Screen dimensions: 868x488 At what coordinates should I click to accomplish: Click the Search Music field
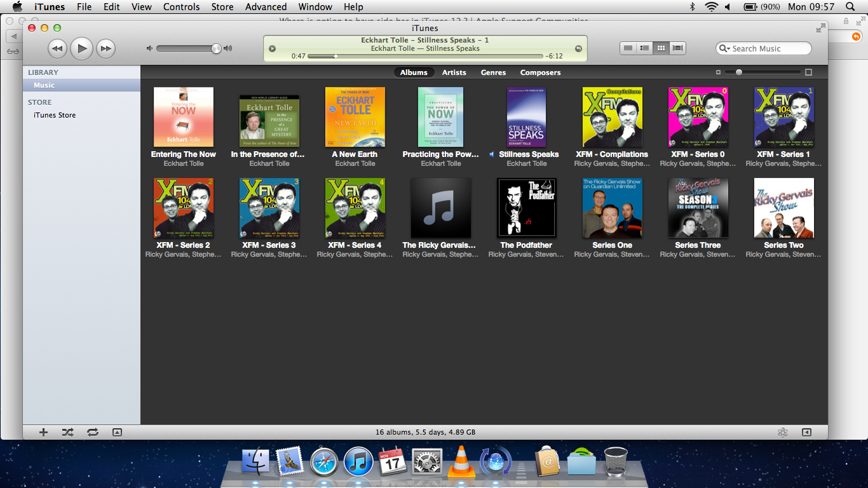click(764, 48)
